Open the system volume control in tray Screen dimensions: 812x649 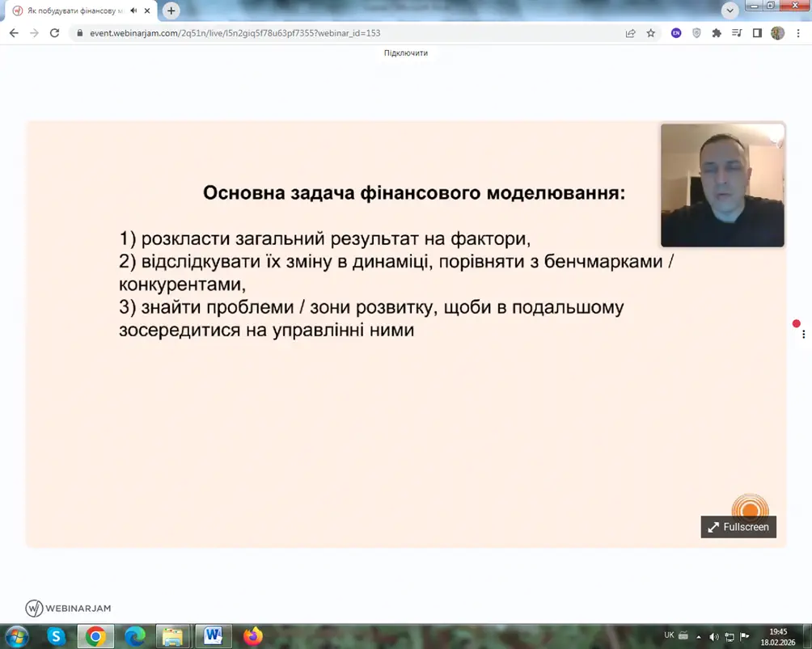coord(713,637)
